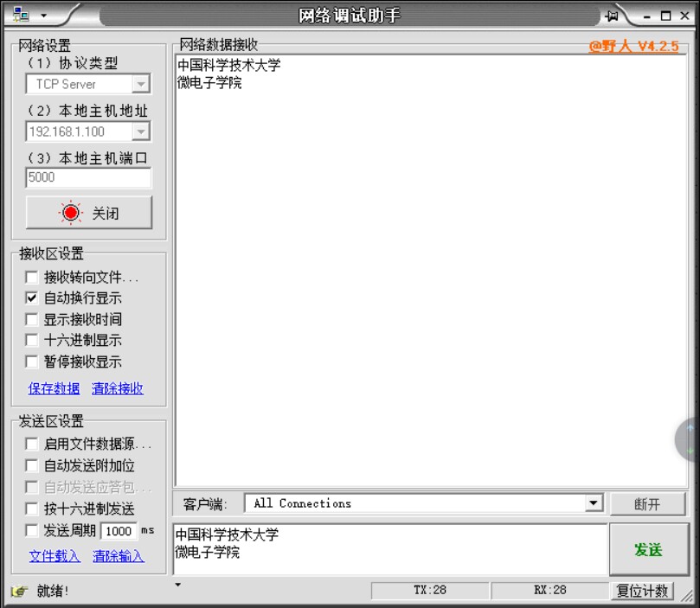Click the hand icon next to 就绪
The height and width of the screenshot is (608, 700).
[19, 591]
